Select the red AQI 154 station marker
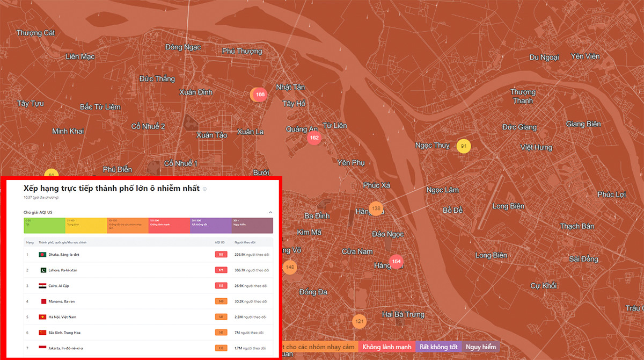 click(x=396, y=262)
